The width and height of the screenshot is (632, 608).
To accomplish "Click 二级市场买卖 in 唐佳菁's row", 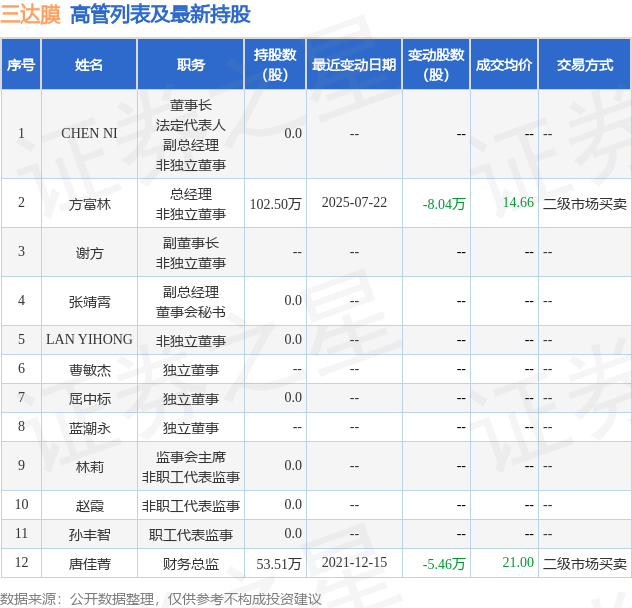I will 585,564.
